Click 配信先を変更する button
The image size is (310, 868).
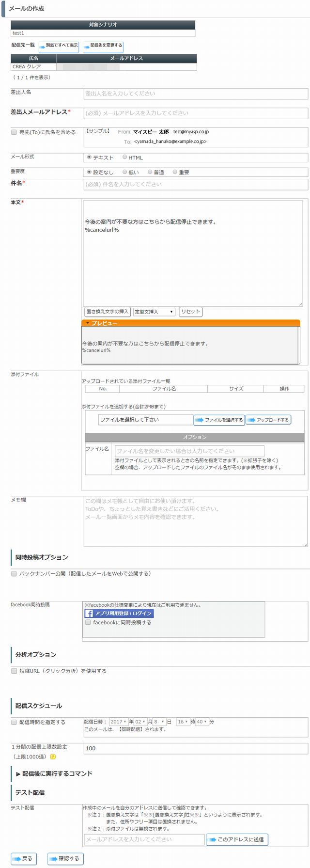coord(103,46)
